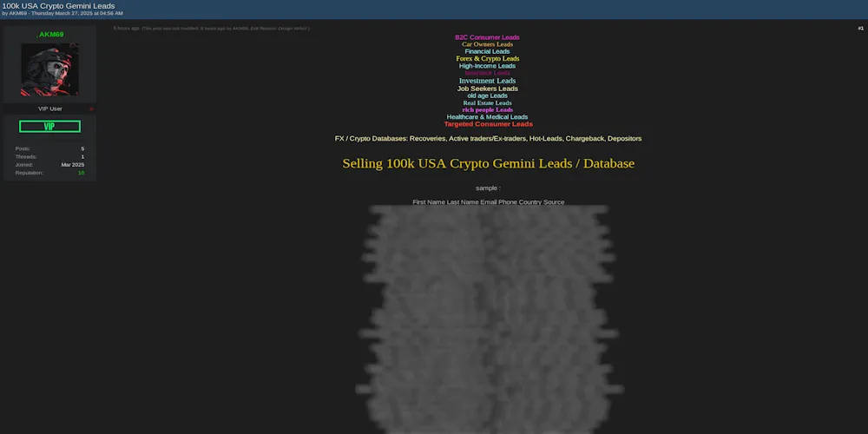Click the 'Forex & Crypto Leads' text line
This screenshot has width=868, height=434.
(487, 59)
